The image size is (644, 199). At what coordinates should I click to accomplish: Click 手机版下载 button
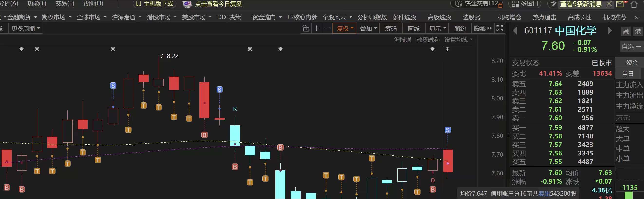coord(155,4)
